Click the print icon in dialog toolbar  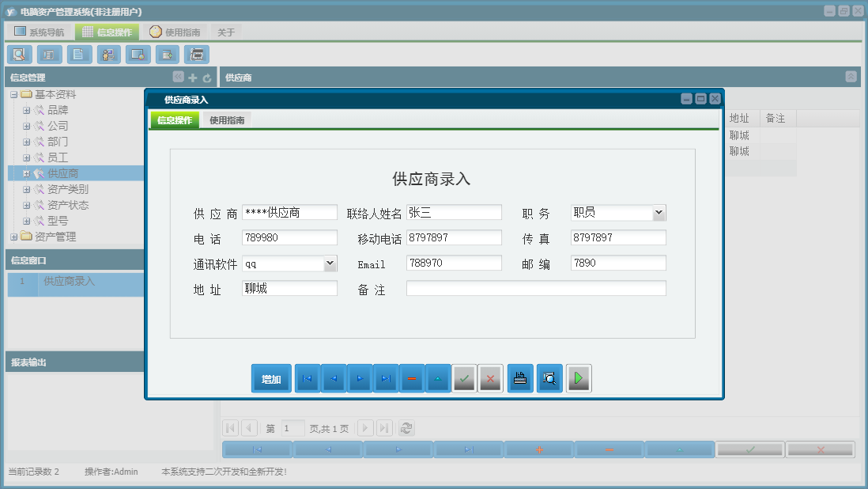coord(520,379)
